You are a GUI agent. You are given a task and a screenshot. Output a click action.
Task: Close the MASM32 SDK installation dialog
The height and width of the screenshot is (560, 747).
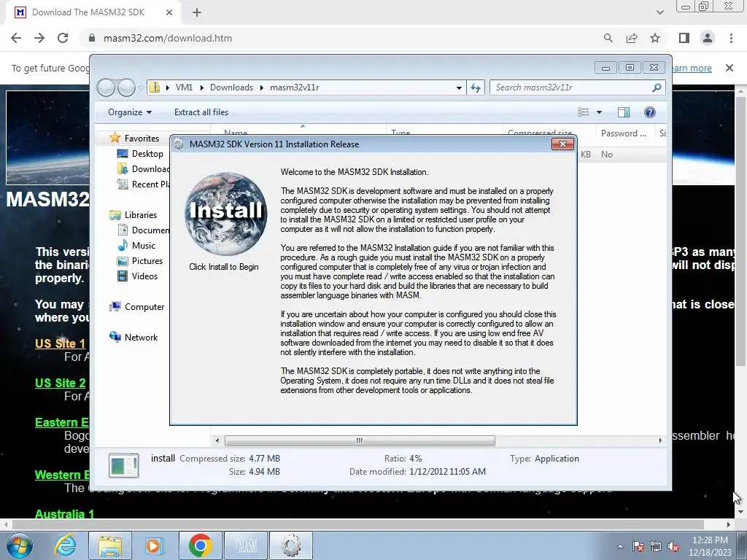(562, 144)
